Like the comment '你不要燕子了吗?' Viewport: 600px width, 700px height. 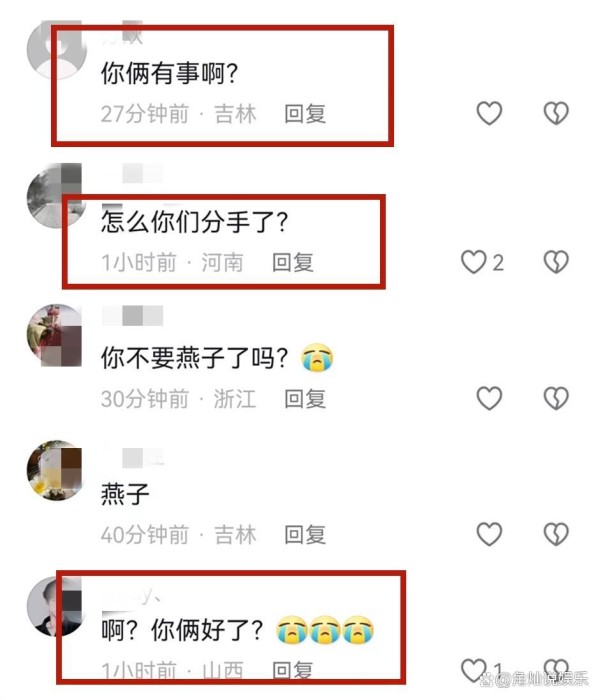point(489,398)
